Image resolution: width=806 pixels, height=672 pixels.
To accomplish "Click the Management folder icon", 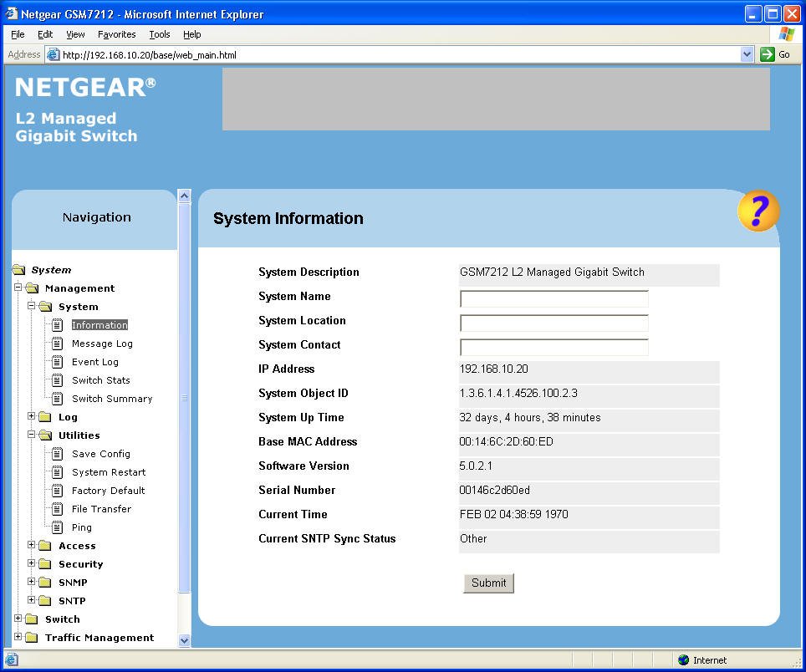I will pyautogui.click(x=32, y=288).
